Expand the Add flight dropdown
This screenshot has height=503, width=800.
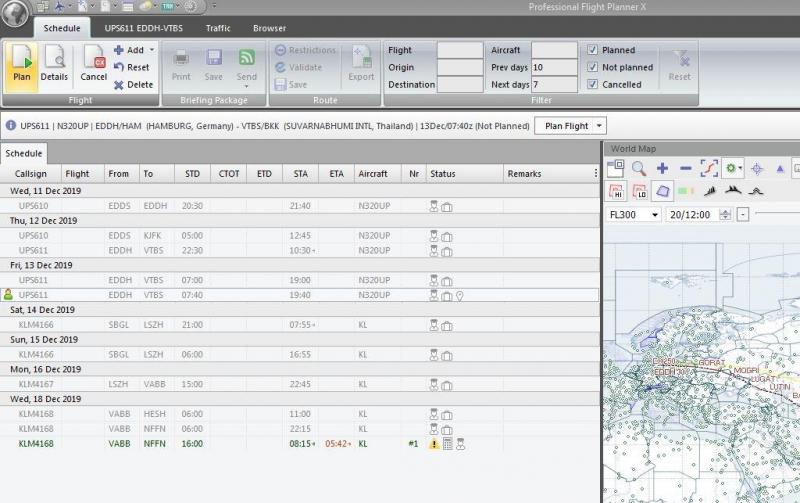click(151, 50)
